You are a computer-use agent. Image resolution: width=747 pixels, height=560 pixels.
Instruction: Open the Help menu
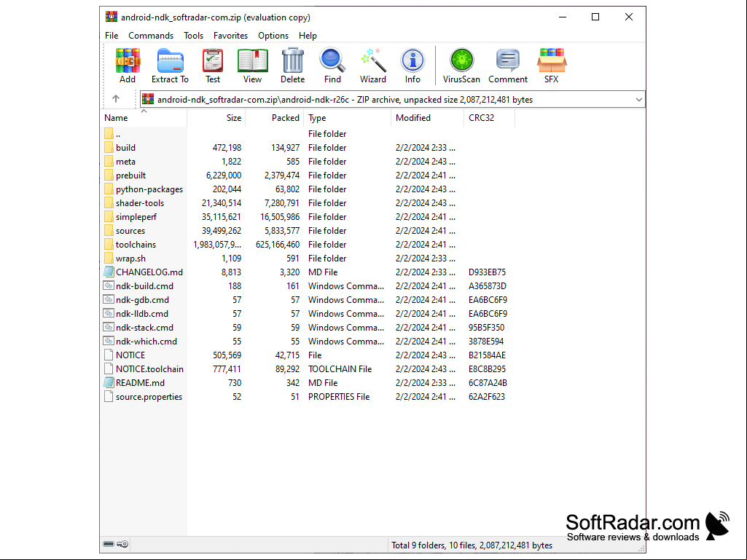[308, 36]
